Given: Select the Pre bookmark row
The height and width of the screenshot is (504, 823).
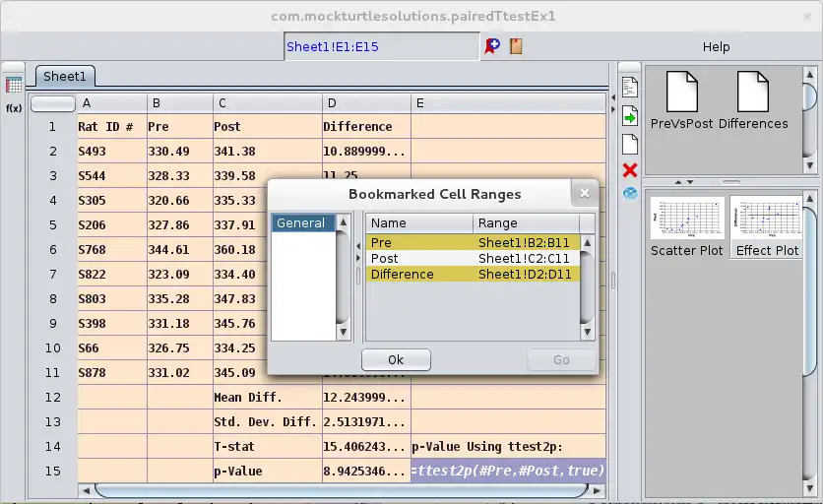Looking at the screenshot, I should click(x=473, y=242).
